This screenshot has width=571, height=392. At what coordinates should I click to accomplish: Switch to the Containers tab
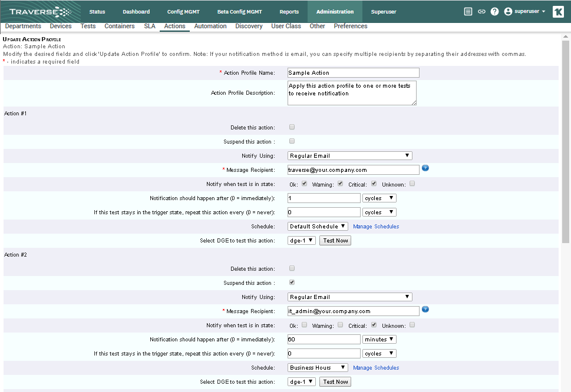coord(120,26)
